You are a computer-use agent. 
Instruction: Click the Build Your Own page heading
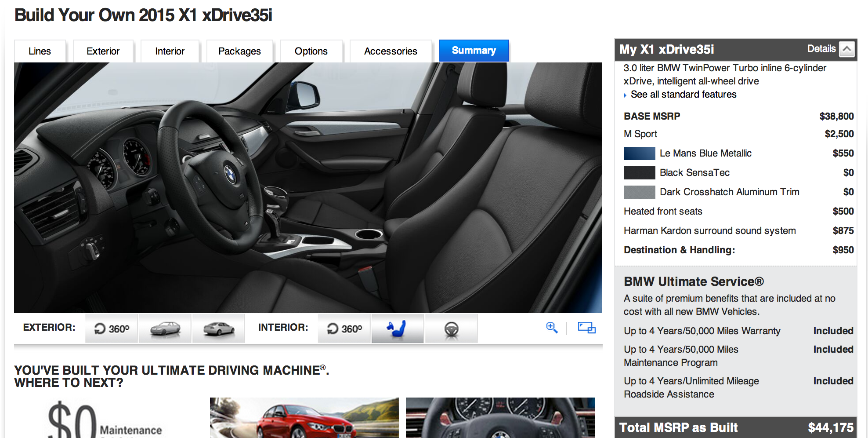pos(143,15)
